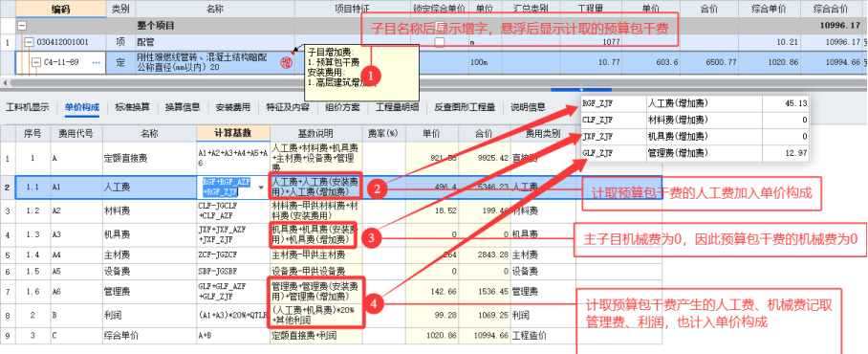Collapse the C4-11-89 quota node
Image resolution: width=868 pixels, height=354 pixels.
36,62
